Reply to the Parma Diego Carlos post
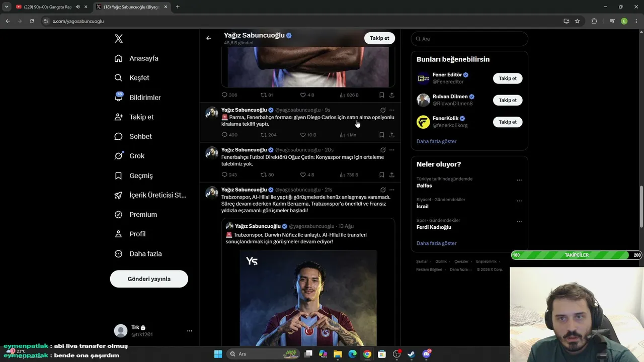This screenshot has height=362, width=644. click(x=229, y=135)
